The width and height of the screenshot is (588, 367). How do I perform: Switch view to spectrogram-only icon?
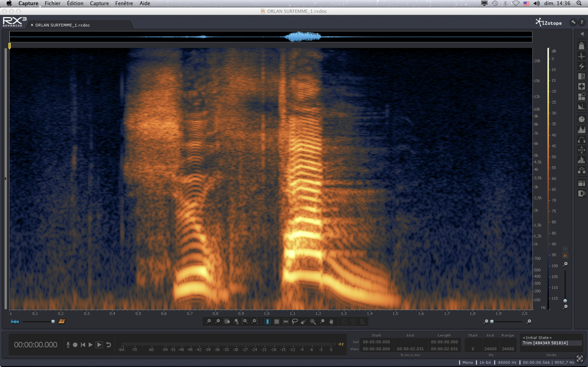pyautogui.click(x=61, y=321)
